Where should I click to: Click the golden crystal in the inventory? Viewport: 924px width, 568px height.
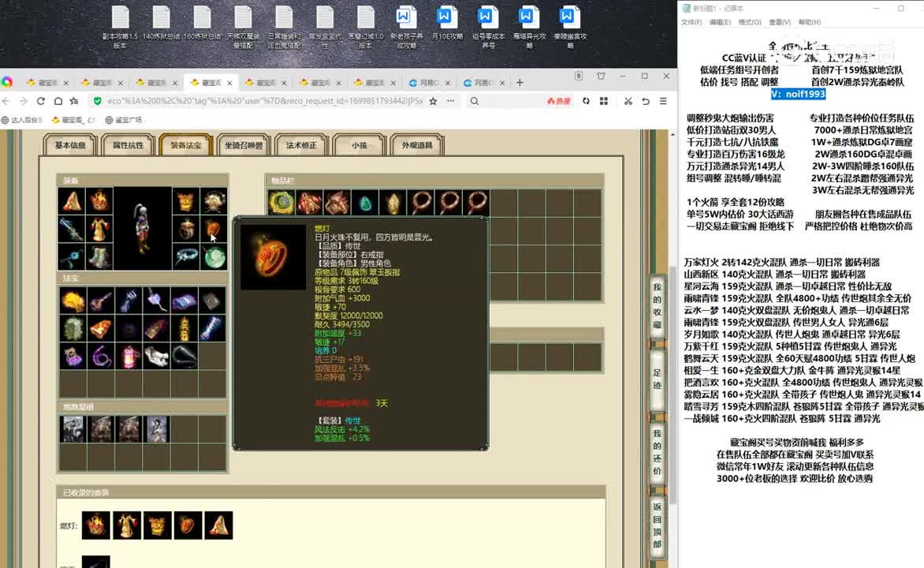click(x=393, y=202)
